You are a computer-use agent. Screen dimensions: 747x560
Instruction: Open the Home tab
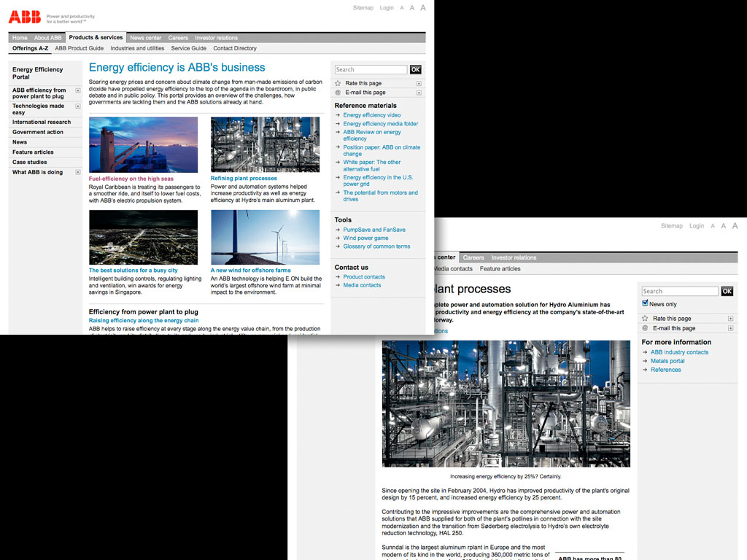pos(20,38)
